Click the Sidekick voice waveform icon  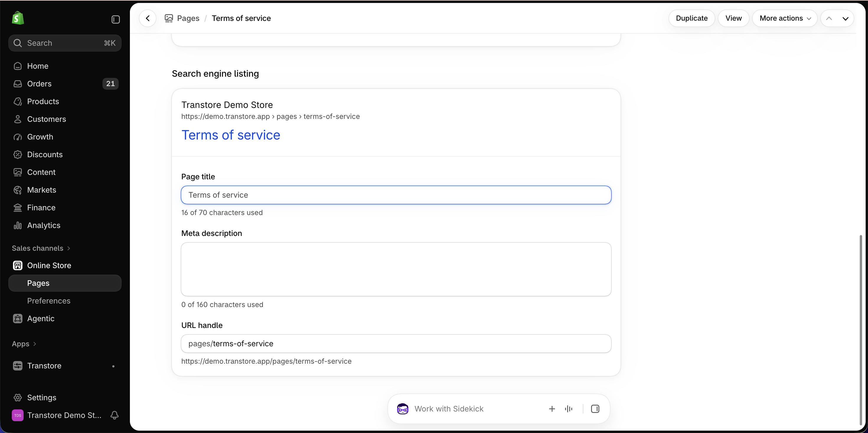(568, 409)
